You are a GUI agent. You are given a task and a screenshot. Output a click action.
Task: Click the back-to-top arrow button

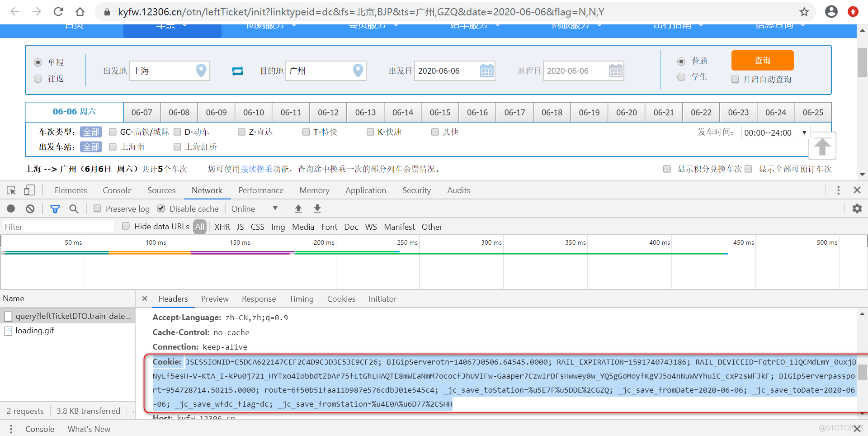[822, 146]
